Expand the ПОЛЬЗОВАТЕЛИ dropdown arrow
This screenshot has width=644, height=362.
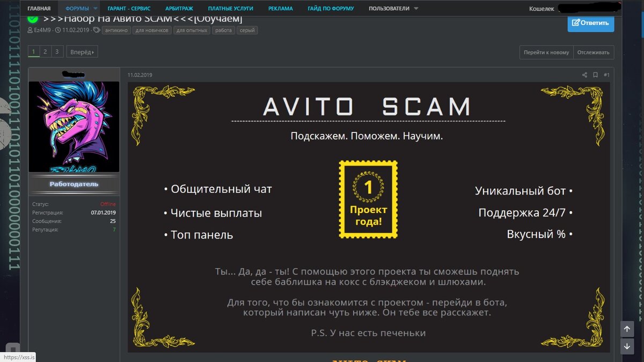pyautogui.click(x=416, y=9)
